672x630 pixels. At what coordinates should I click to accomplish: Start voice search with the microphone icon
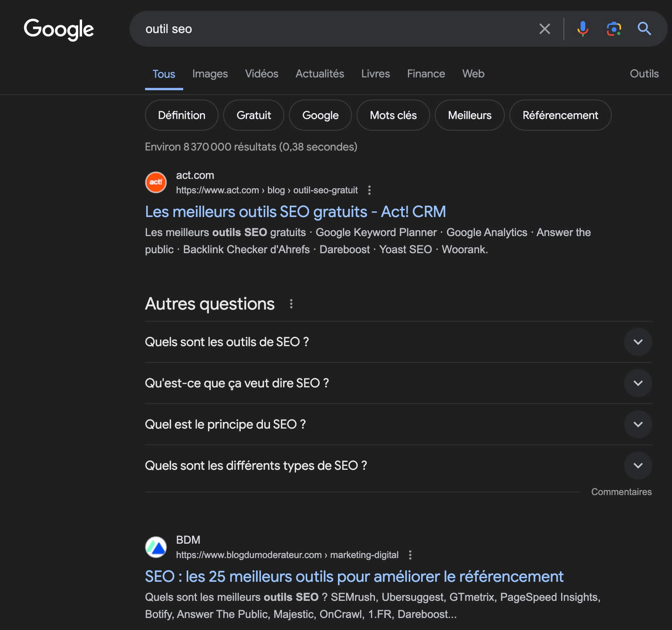click(x=583, y=29)
